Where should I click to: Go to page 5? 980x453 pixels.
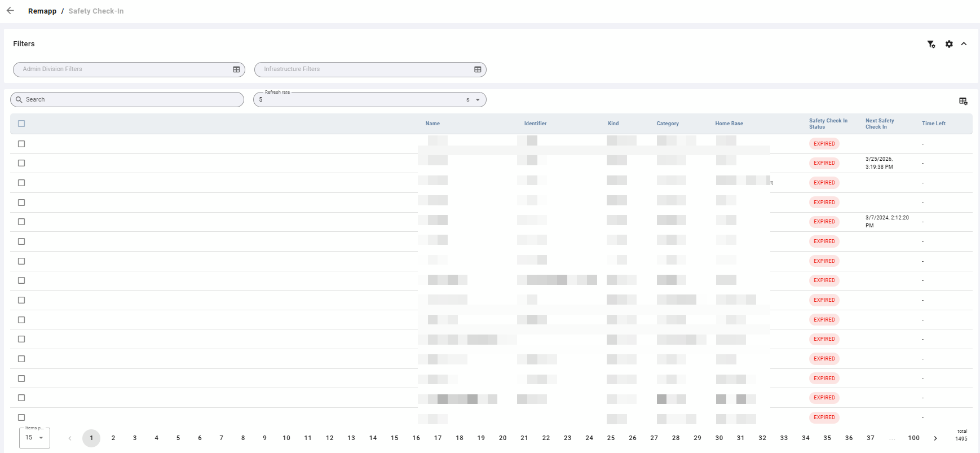click(x=178, y=438)
